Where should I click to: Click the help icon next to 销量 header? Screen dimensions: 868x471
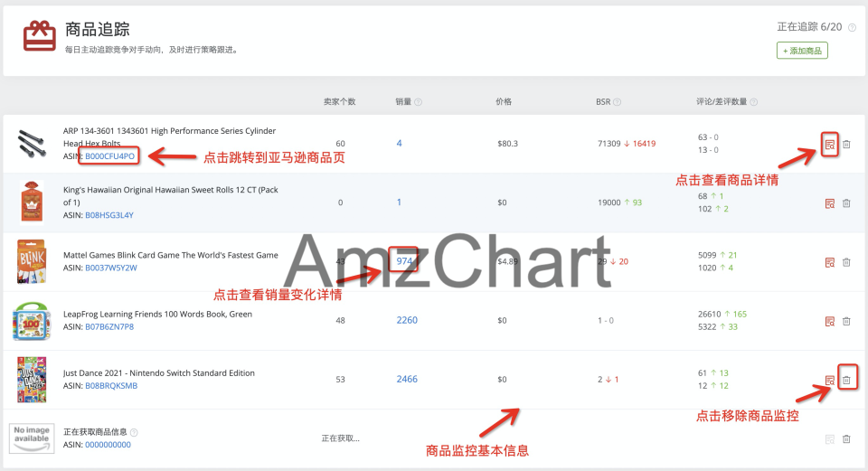(419, 102)
